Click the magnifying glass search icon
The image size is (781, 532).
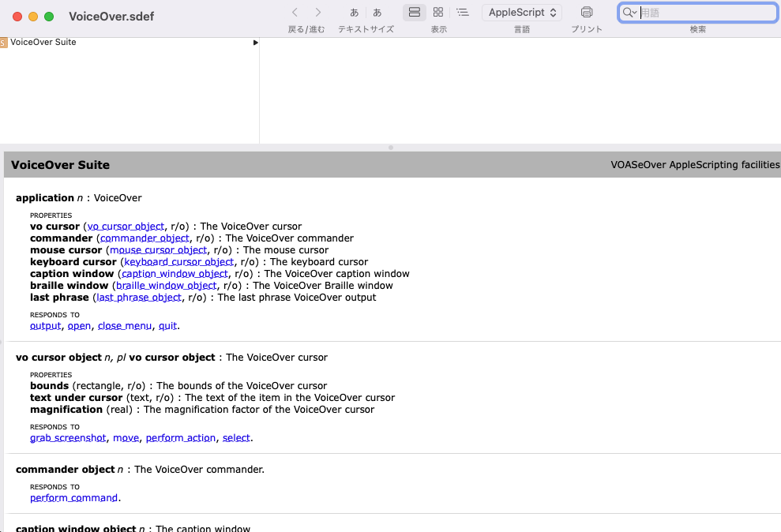tap(629, 13)
